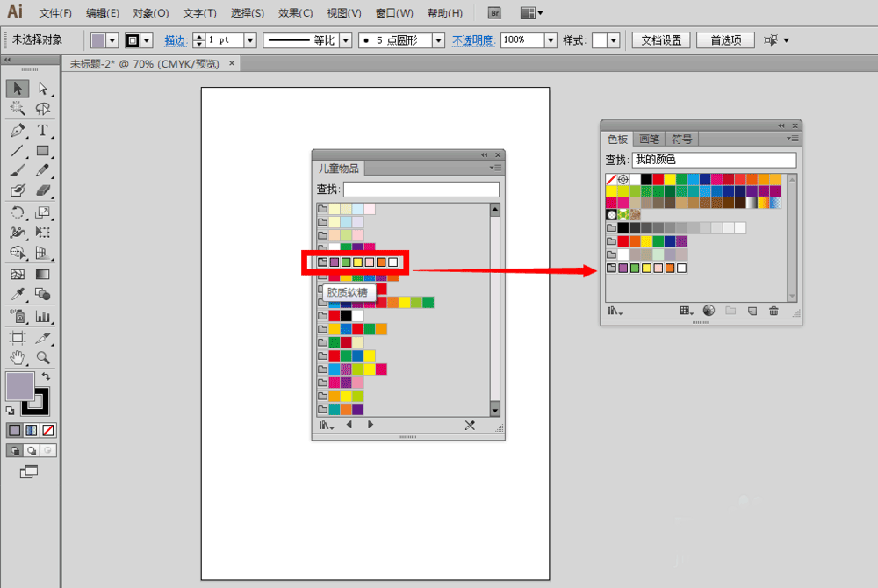This screenshot has width=878, height=588.
Task: Select the Line Segment tool
Action: pos(18,150)
